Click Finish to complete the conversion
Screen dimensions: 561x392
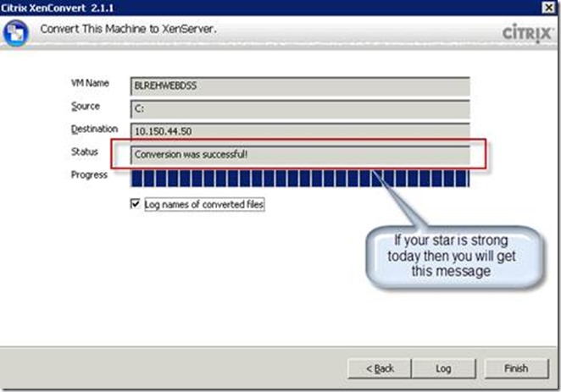point(516,368)
